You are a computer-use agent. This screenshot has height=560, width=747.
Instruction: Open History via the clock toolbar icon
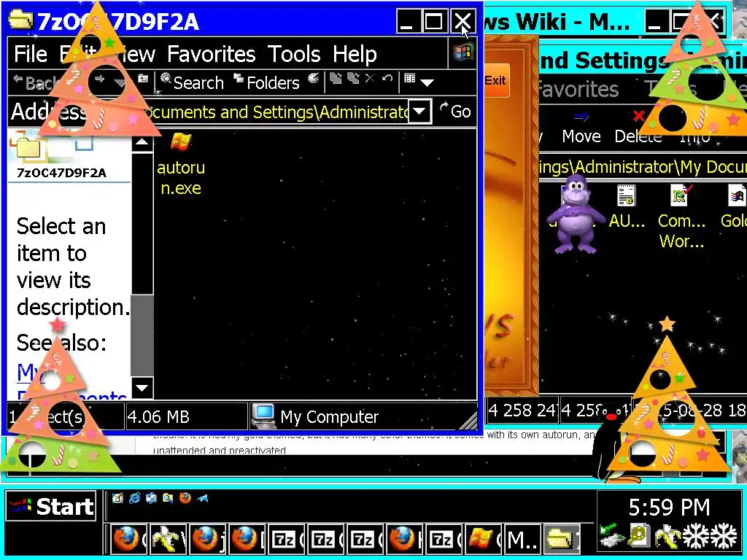pos(314,78)
